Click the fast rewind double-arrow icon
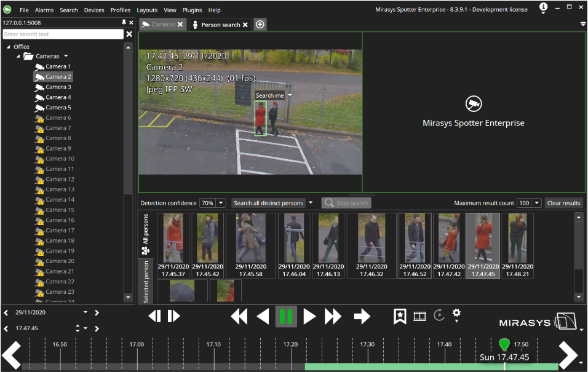The height and width of the screenshot is (372, 588). point(239,317)
